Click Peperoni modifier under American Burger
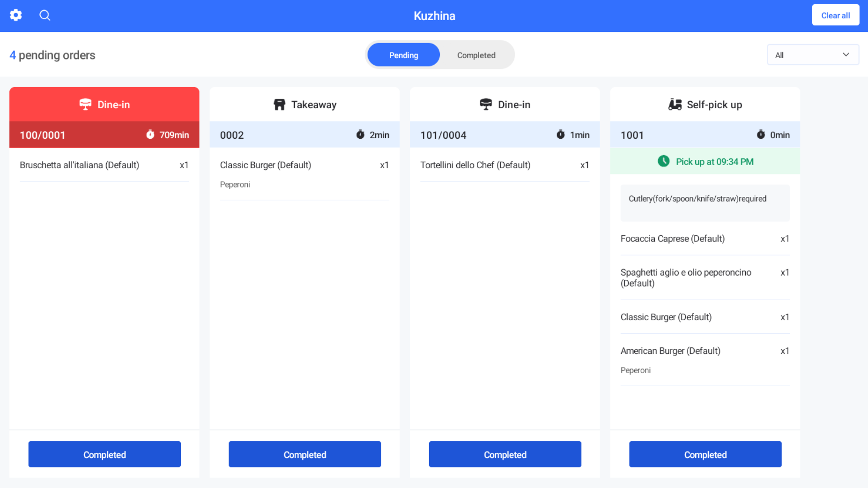 pos(636,370)
